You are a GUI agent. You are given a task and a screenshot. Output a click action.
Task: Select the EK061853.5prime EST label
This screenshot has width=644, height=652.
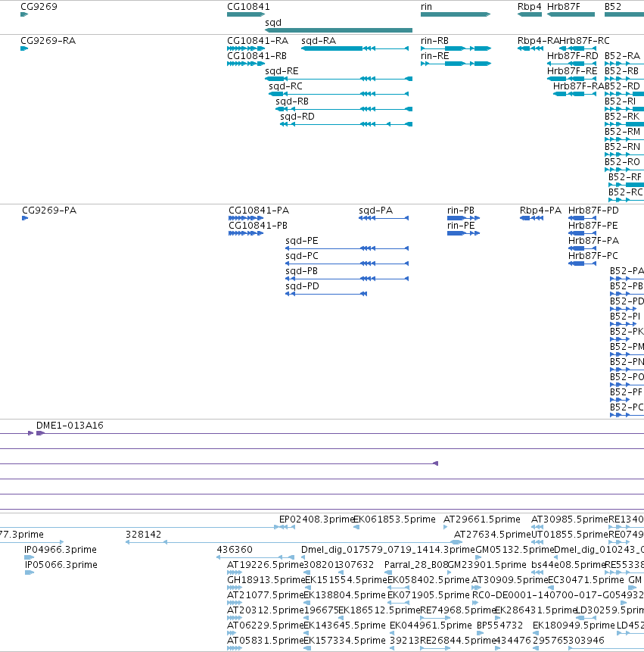(x=395, y=519)
